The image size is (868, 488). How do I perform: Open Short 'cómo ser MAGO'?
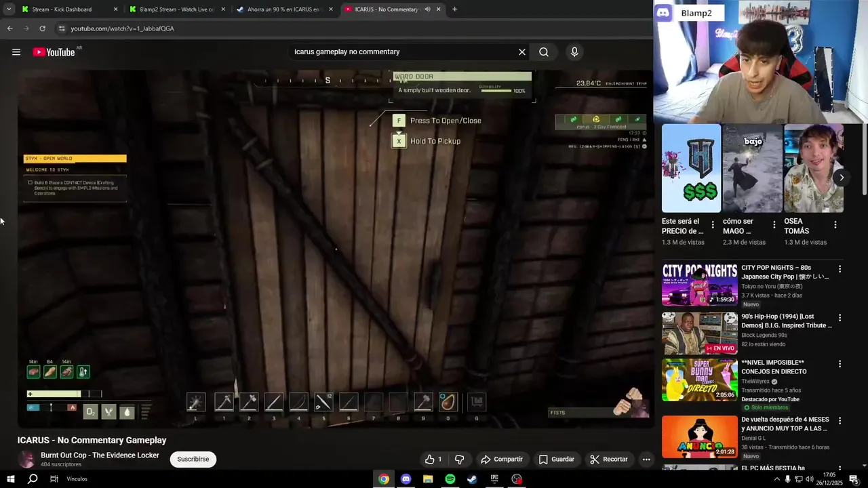[753, 168]
